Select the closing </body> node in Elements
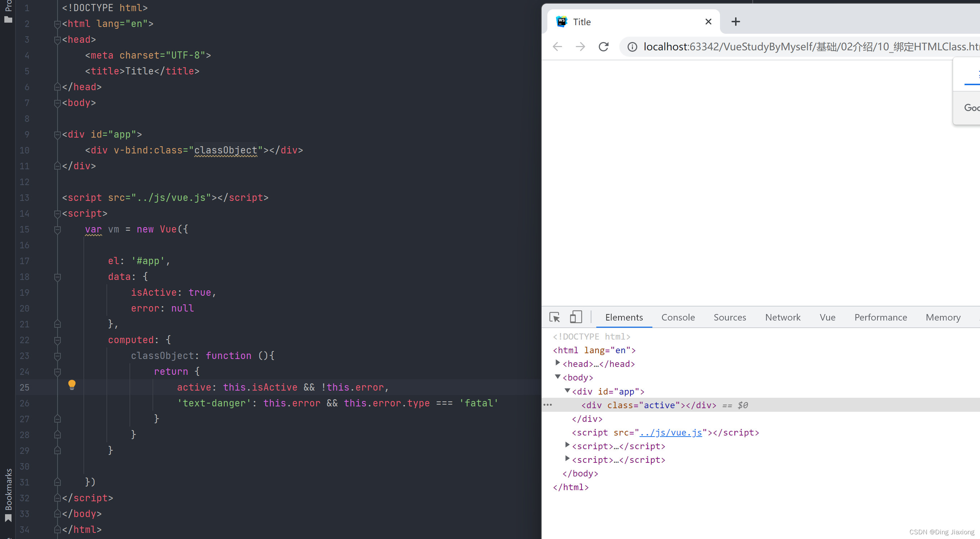Viewport: 980px width, 539px height. coord(580,473)
